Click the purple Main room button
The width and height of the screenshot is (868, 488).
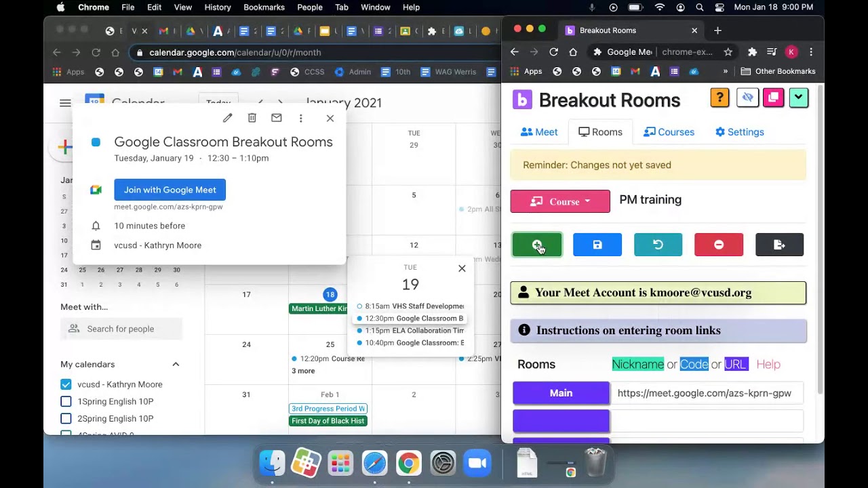[x=561, y=393]
